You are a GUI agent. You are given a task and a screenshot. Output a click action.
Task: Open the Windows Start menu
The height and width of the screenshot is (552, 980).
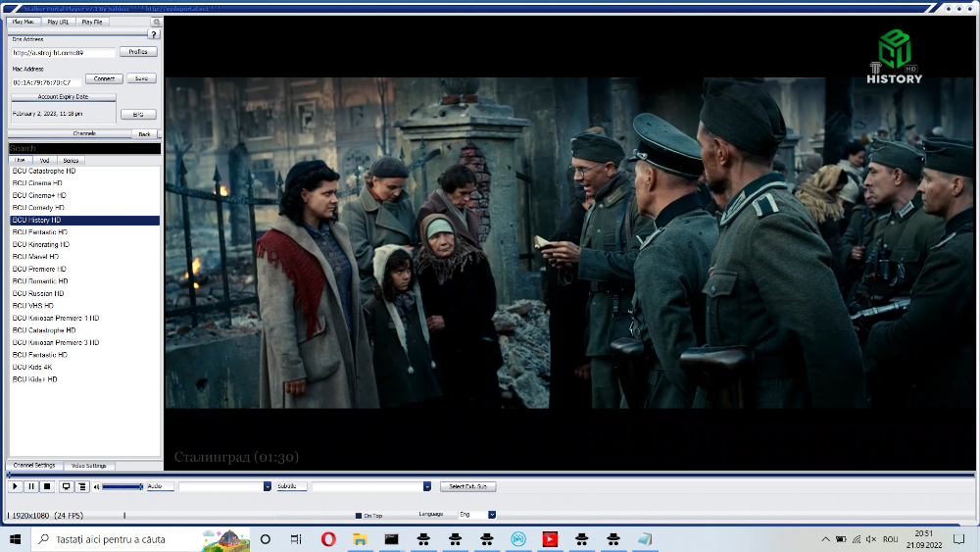[15, 539]
